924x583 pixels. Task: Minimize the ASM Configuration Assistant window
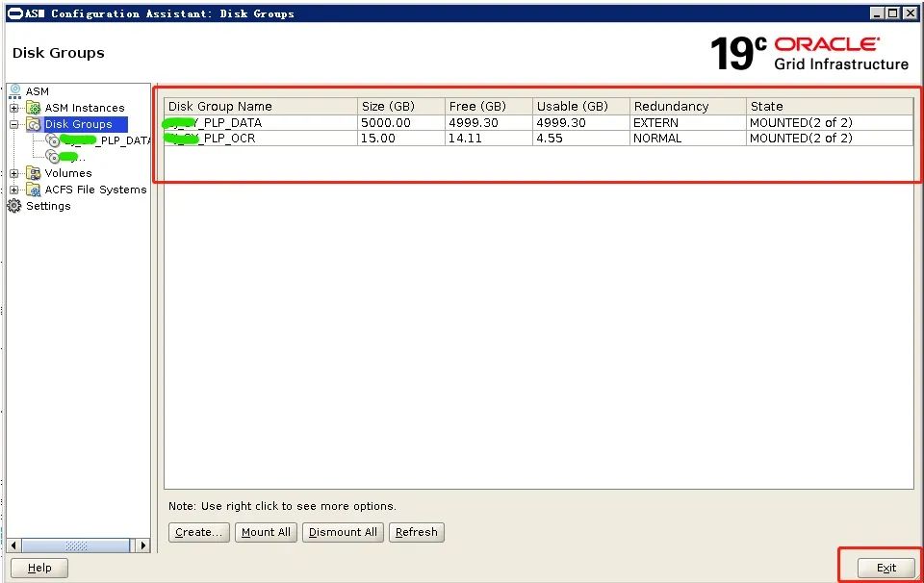pos(878,13)
